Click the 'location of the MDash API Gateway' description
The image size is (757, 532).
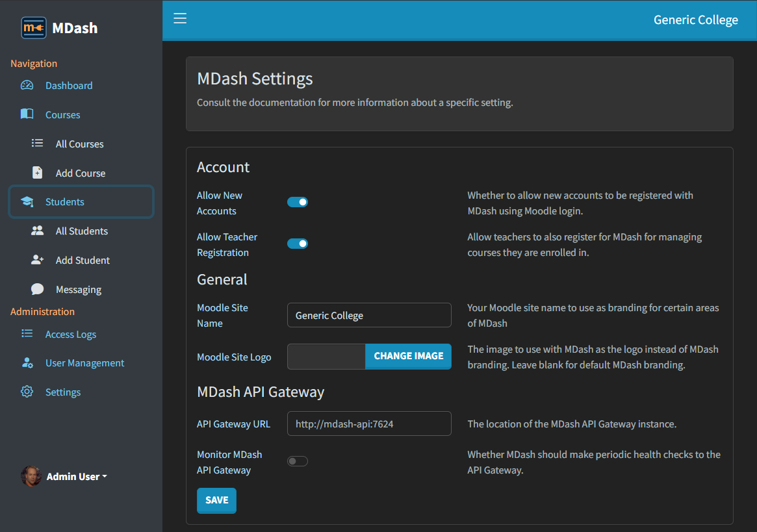(x=572, y=424)
